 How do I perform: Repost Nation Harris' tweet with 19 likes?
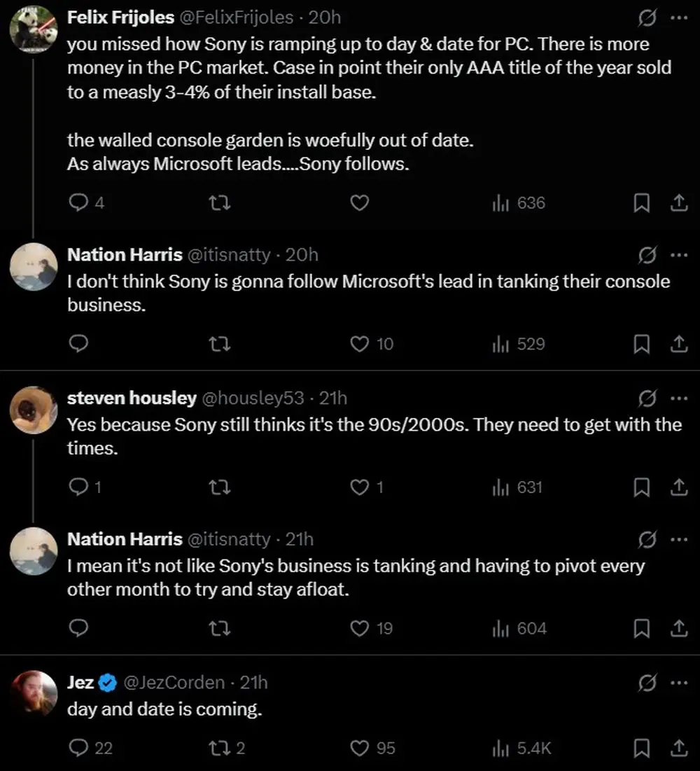pos(220,628)
